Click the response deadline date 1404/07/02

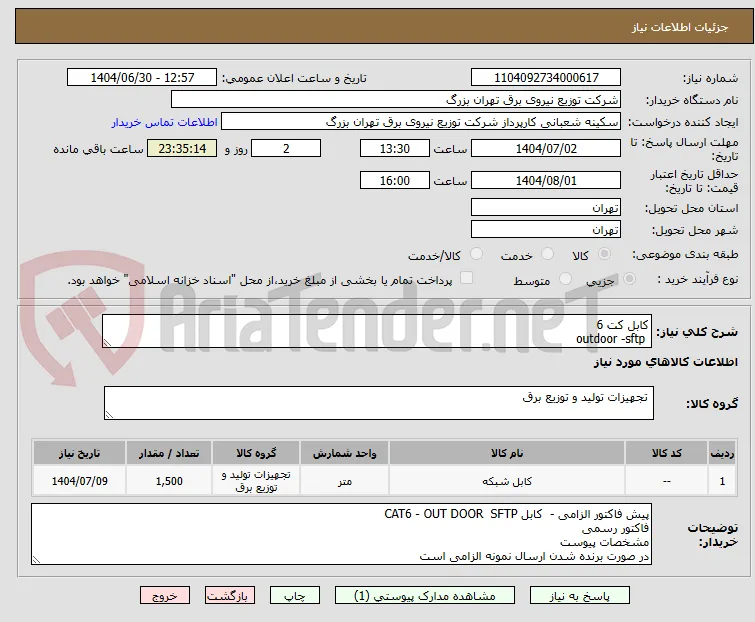pyautogui.click(x=546, y=148)
